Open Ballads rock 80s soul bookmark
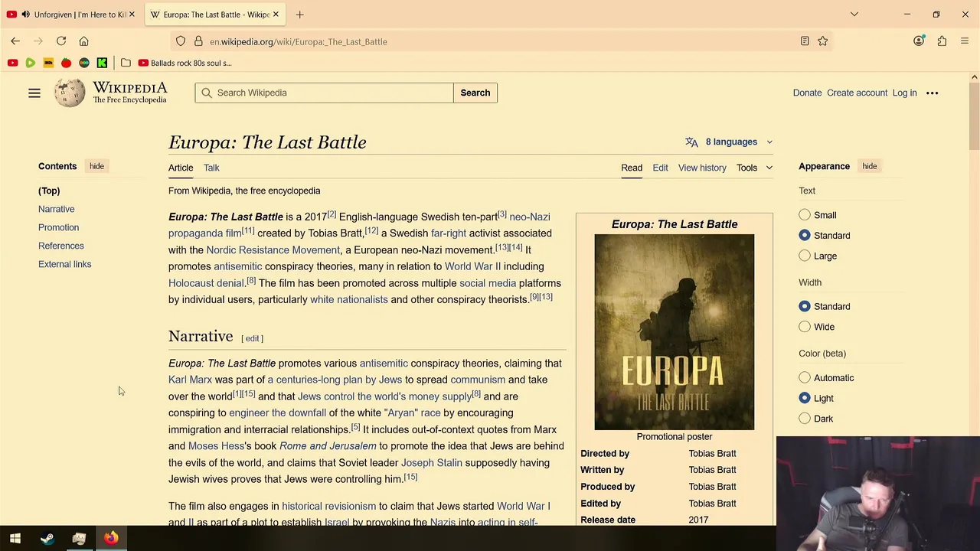 click(185, 63)
